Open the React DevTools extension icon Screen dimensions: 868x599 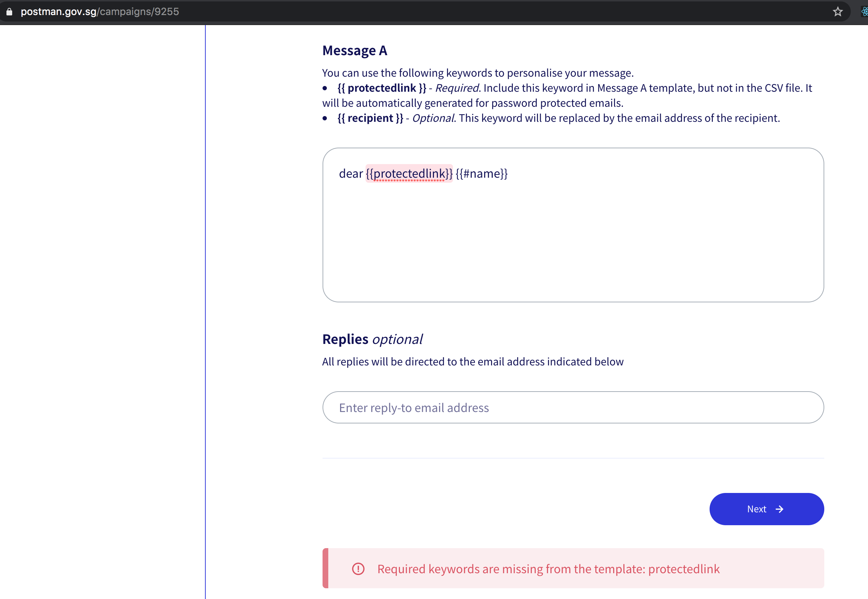tap(864, 11)
